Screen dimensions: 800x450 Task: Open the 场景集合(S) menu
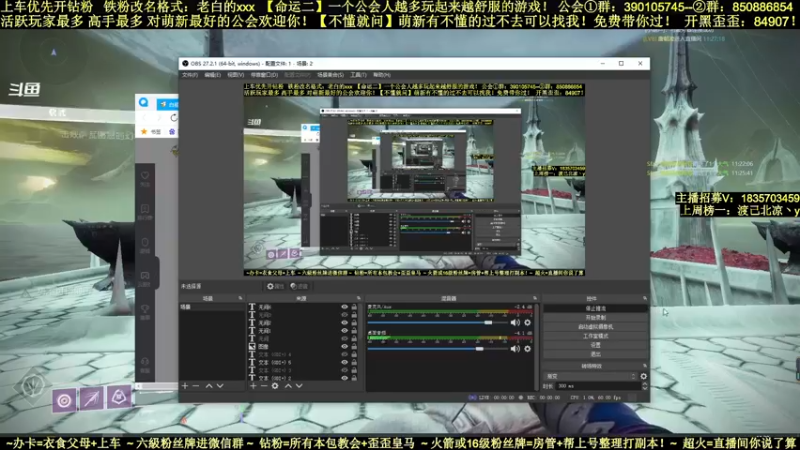(330, 75)
